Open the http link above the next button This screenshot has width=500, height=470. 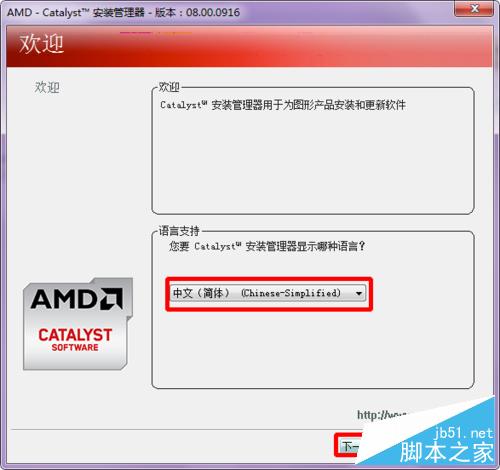pos(382,415)
